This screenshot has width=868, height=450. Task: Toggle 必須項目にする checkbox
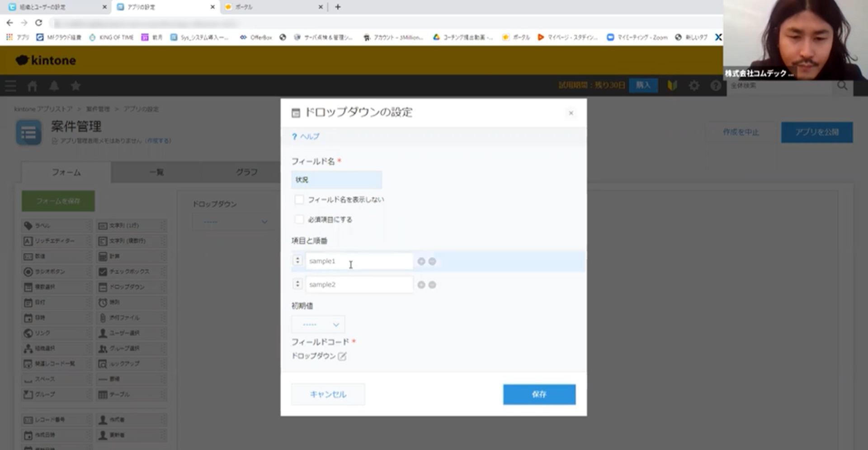[x=299, y=219]
